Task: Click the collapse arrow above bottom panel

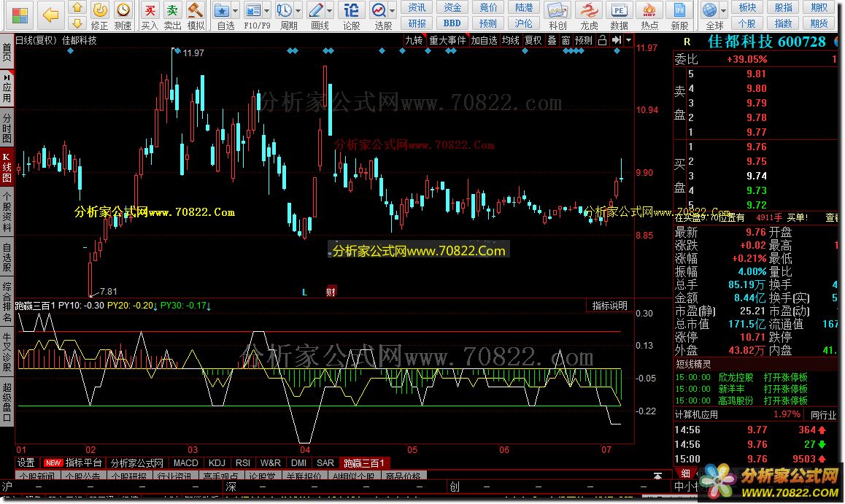Action: pos(657,476)
